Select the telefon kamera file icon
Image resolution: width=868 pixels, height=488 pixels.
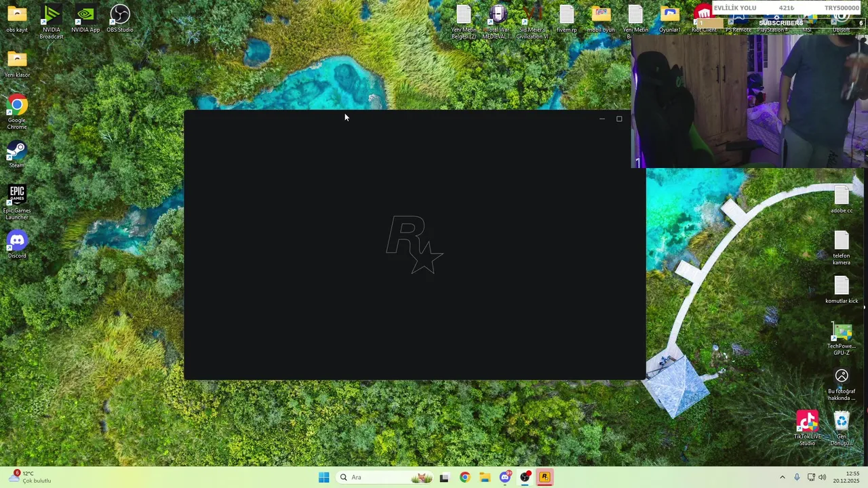click(842, 248)
